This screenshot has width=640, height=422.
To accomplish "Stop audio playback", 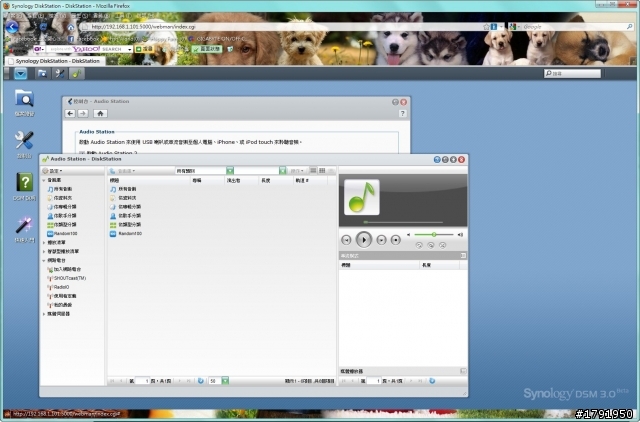I will pyautogui.click(x=396, y=240).
